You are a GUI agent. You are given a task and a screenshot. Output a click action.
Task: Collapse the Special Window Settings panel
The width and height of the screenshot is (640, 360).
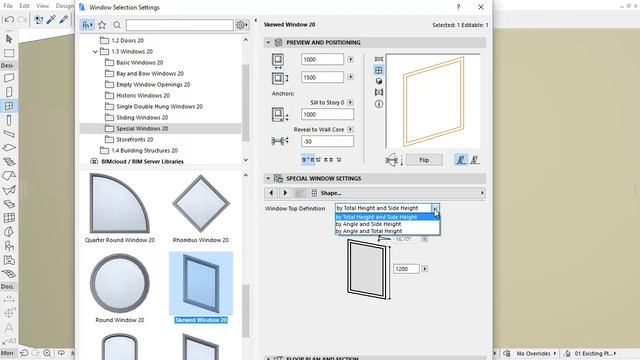pyautogui.click(x=268, y=178)
